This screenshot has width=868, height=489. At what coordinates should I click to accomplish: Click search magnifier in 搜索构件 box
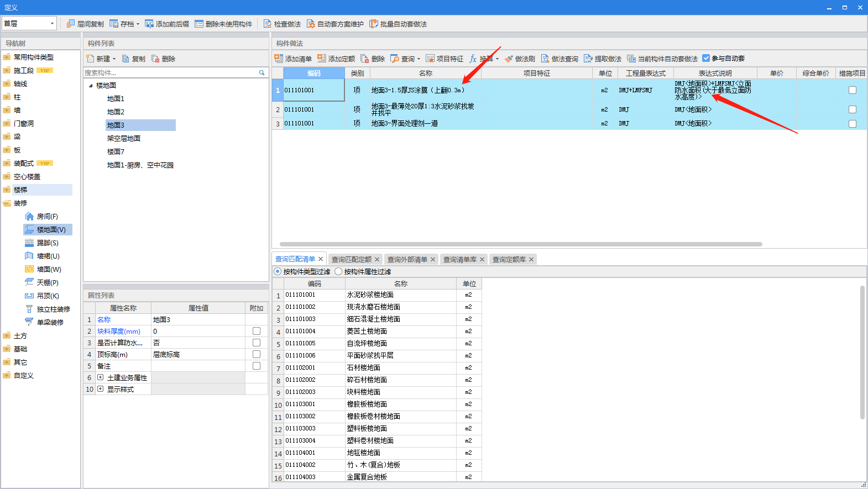(262, 72)
